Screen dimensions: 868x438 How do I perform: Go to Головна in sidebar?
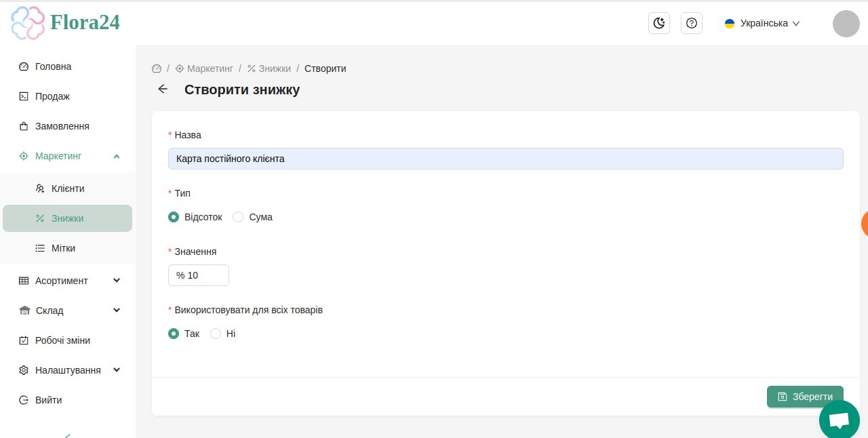point(68,66)
